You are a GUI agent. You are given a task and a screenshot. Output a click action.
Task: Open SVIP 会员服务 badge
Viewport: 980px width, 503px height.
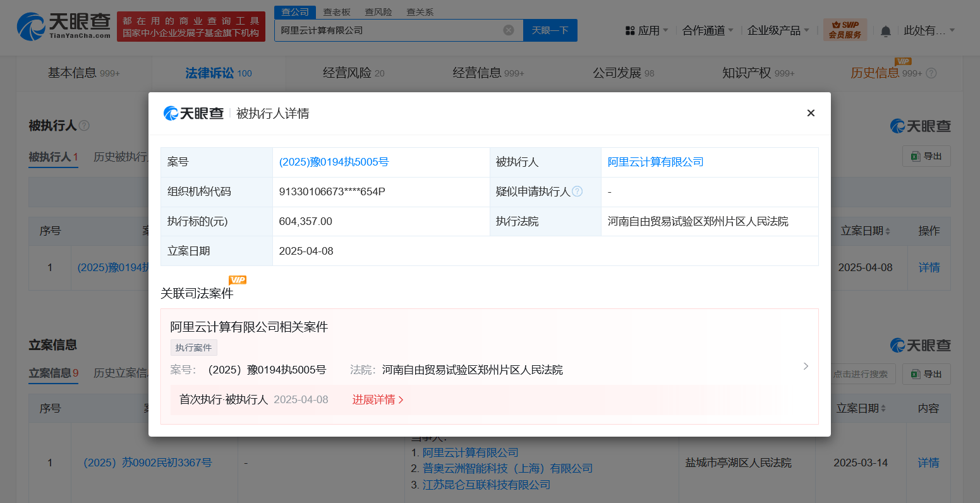(x=845, y=30)
